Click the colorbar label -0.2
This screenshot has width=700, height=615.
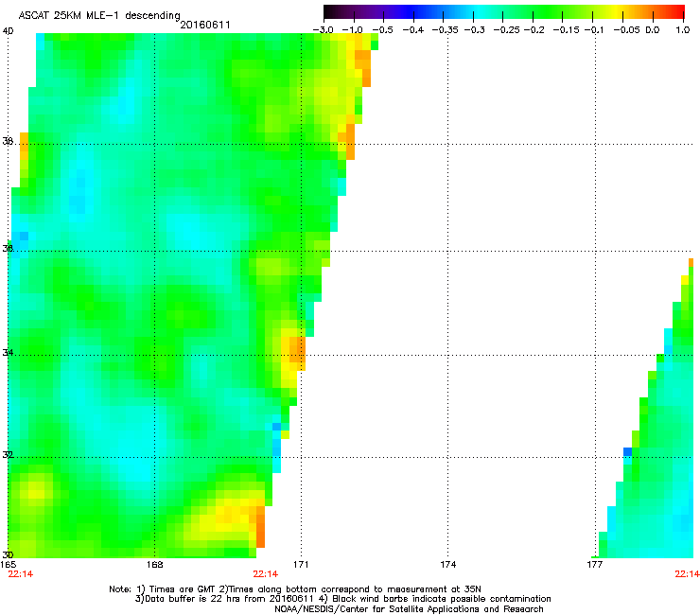[x=534, y=30]
